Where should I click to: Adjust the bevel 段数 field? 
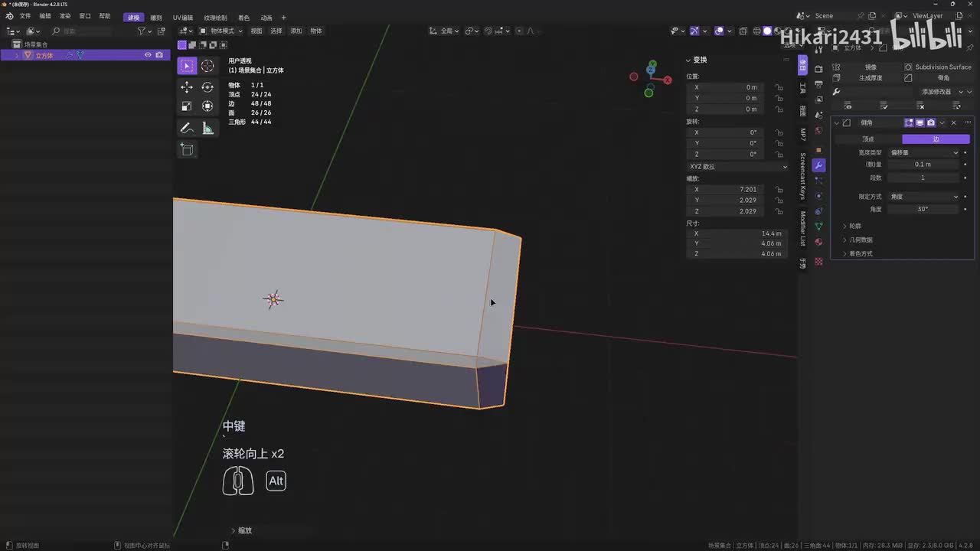[x=923, y=178]
